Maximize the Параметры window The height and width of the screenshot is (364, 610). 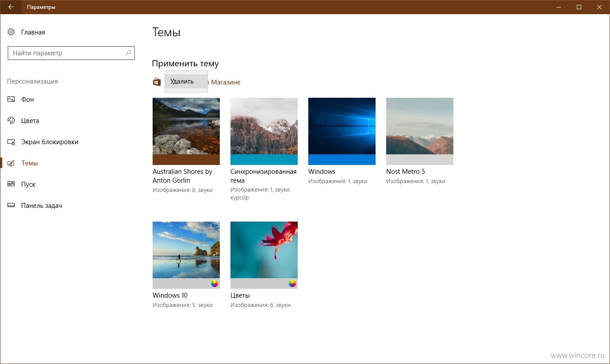click(579, 7)
